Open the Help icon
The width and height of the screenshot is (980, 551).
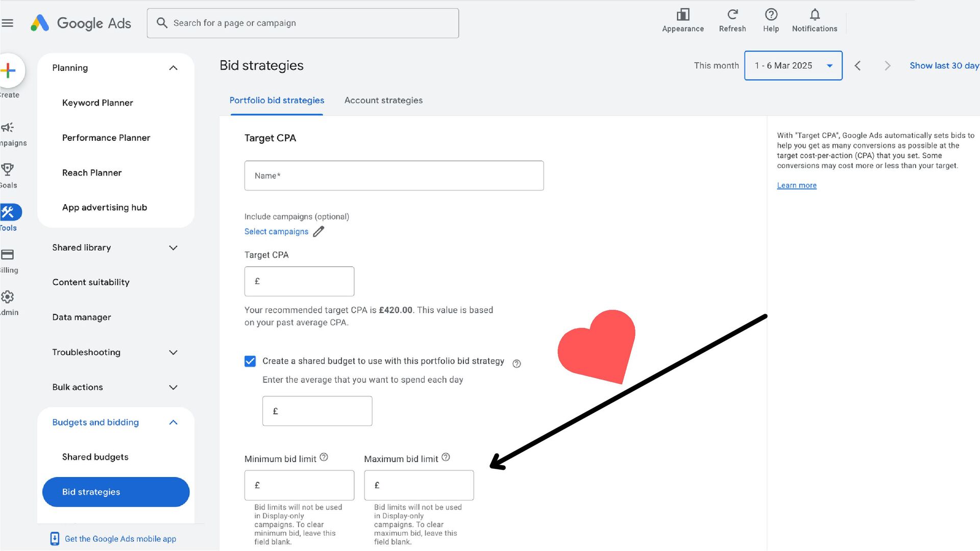click(x=771, y=15)
